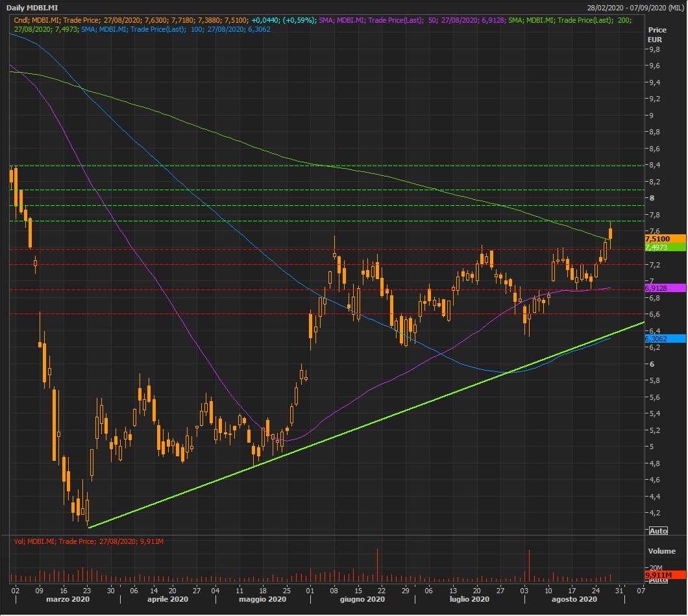The height and width of the screenshot is (616, 688).
Task: Click the agosto 2020 month label
Action: pos(575,599)
